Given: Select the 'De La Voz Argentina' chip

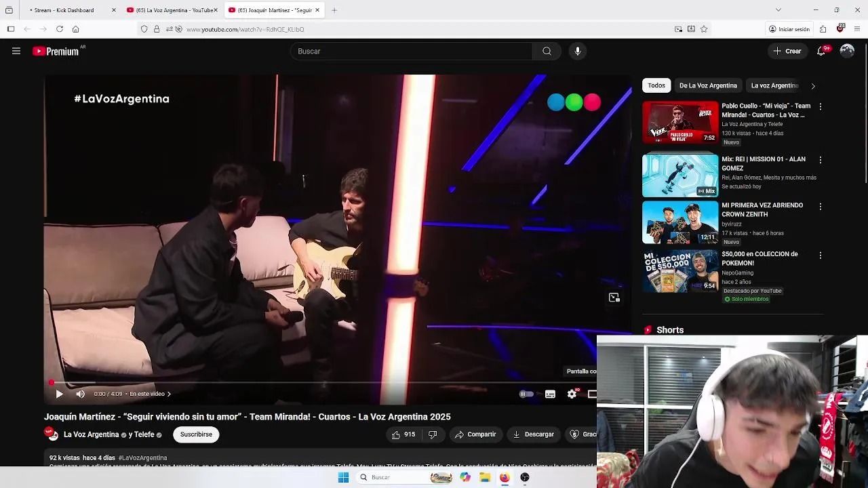Looking at the screenshot, I should [x=708, y=85].
